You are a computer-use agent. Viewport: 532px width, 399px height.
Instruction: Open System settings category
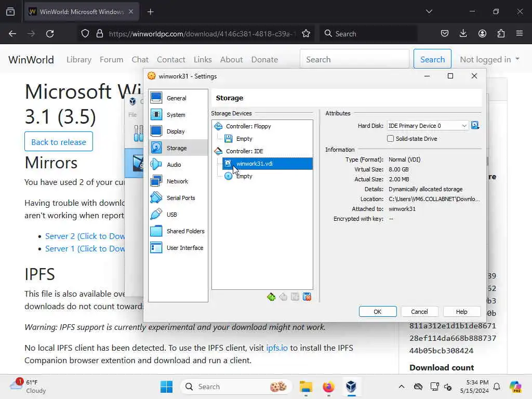coord(178,115)
